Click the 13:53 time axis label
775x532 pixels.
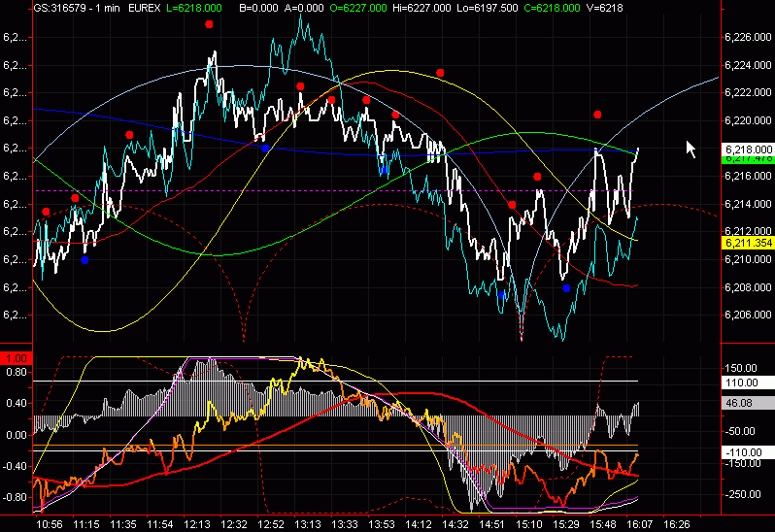382,524
